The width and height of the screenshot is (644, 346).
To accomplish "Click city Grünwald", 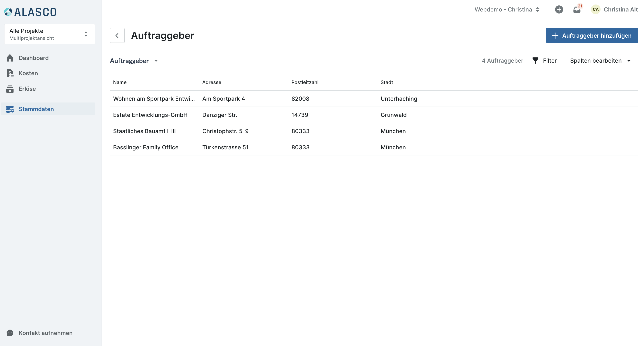I will click(394, 115).
